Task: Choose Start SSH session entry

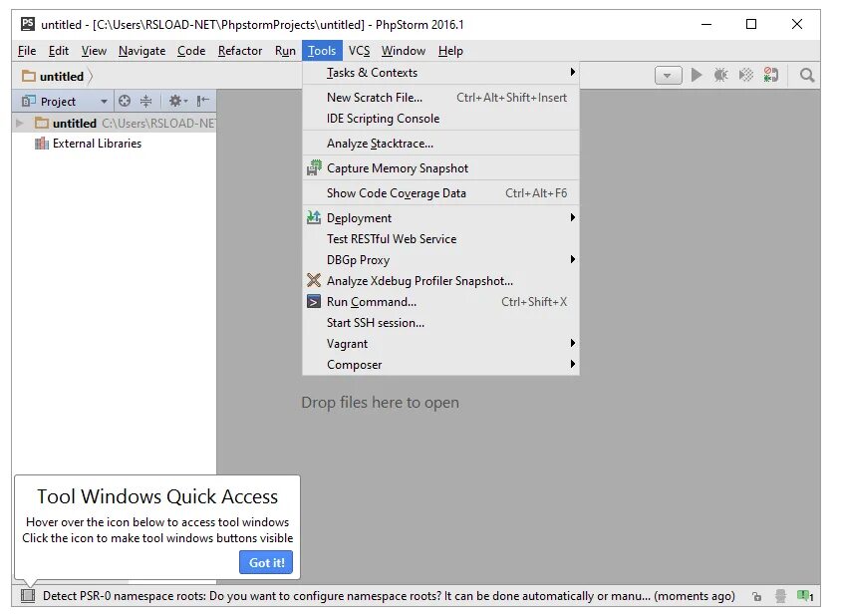Action: [x=440, y=323]
